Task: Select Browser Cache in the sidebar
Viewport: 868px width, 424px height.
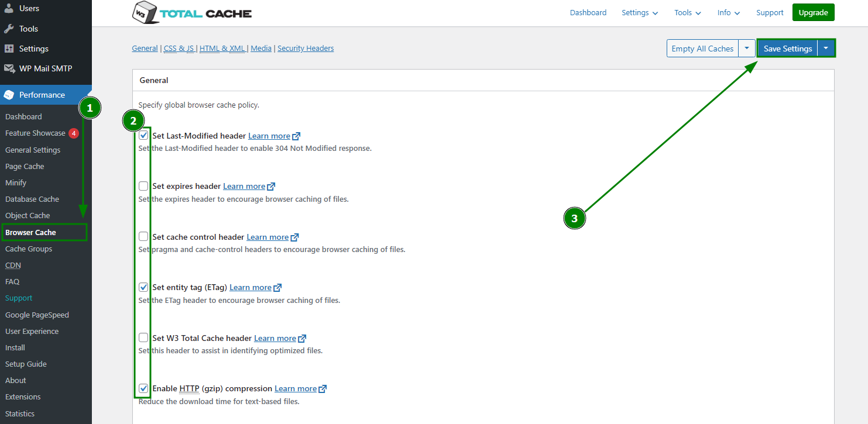Action: 32,232
